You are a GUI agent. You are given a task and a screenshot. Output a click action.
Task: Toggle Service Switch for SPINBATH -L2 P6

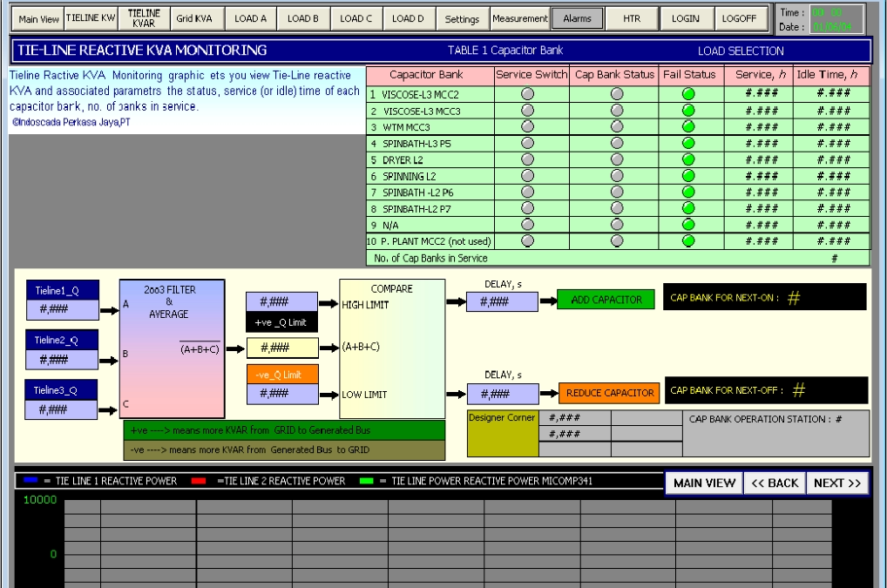pos(527,193)
